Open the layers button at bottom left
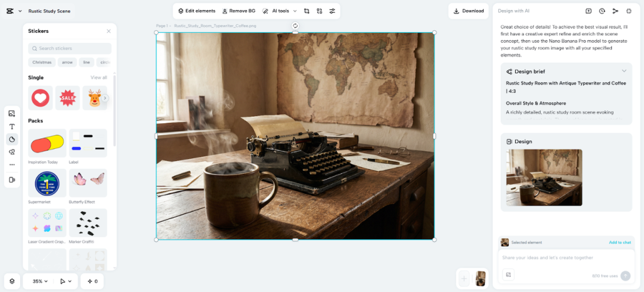The image size is (644, 292). pos(11,281)
